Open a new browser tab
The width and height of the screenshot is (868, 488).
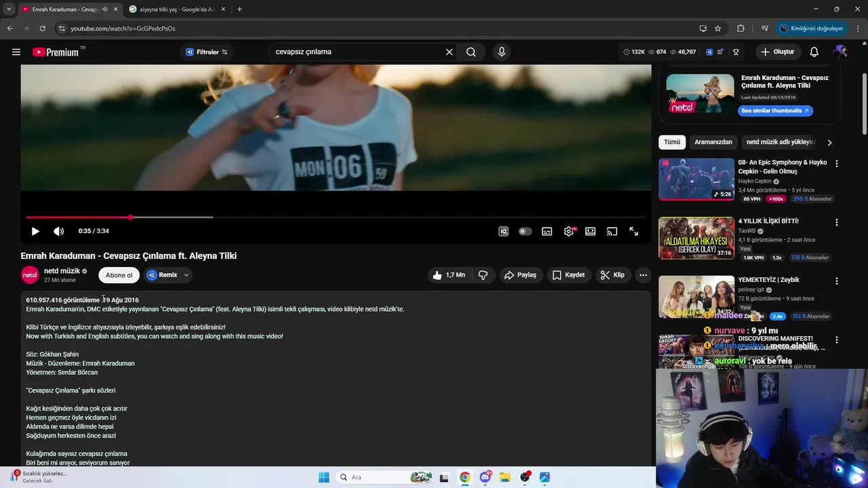point(239,9)
